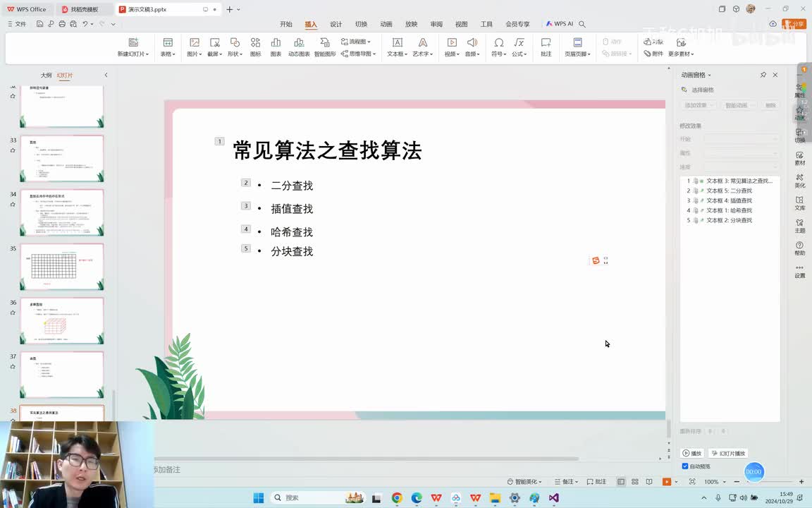
Task: Switch to the 审阅 review tab
Action: (x=436, y=24)
